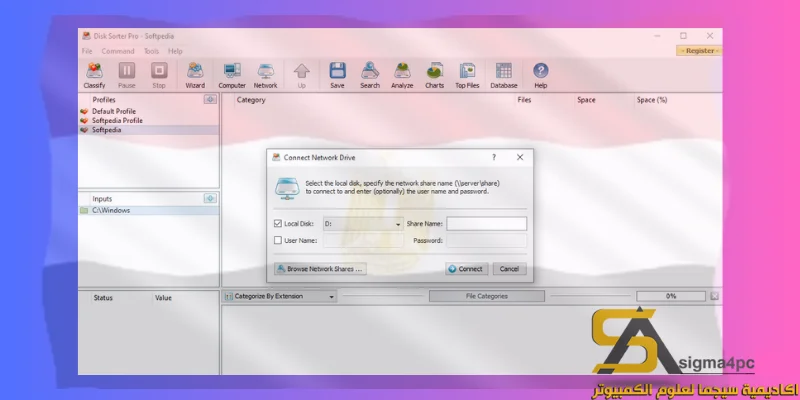
Task: Open the Top Files tool
Action: [467, 75]
